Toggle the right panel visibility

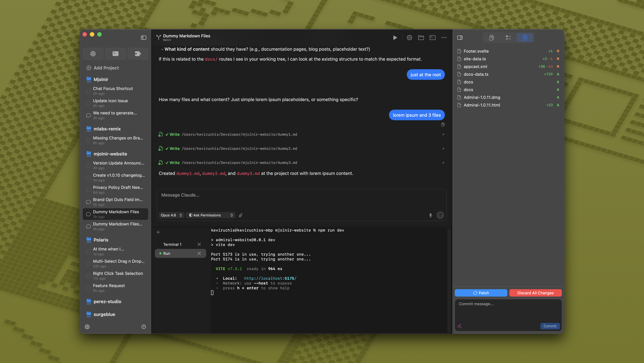(x=460, y=38)
